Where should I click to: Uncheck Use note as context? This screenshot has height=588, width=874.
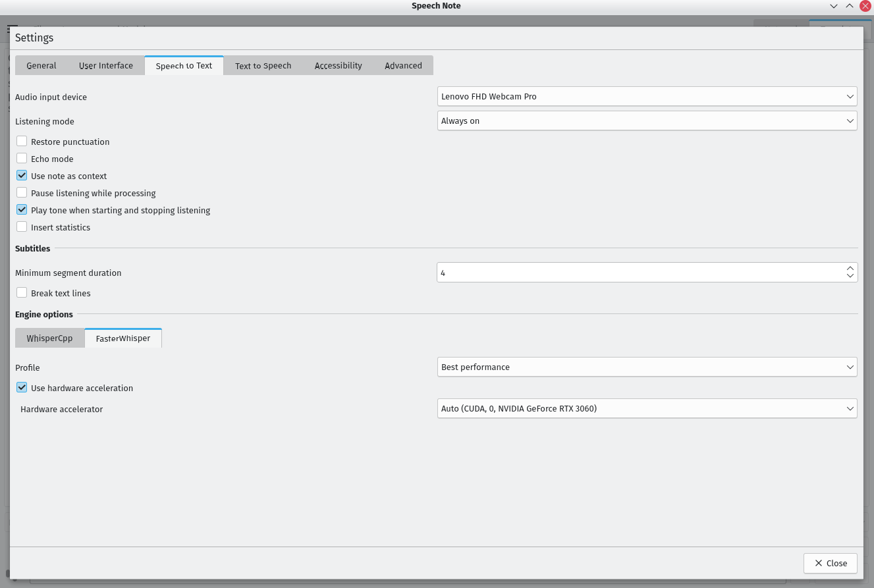pos(22,175)
